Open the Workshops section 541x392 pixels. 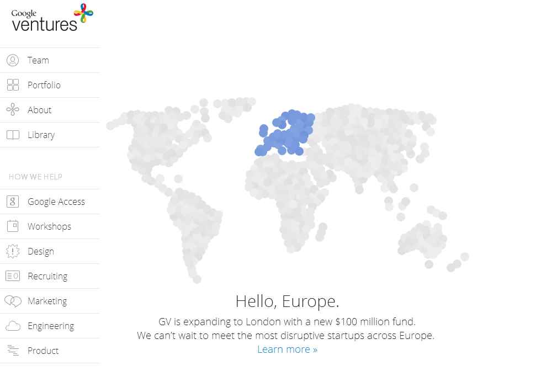tap(49, 226)
